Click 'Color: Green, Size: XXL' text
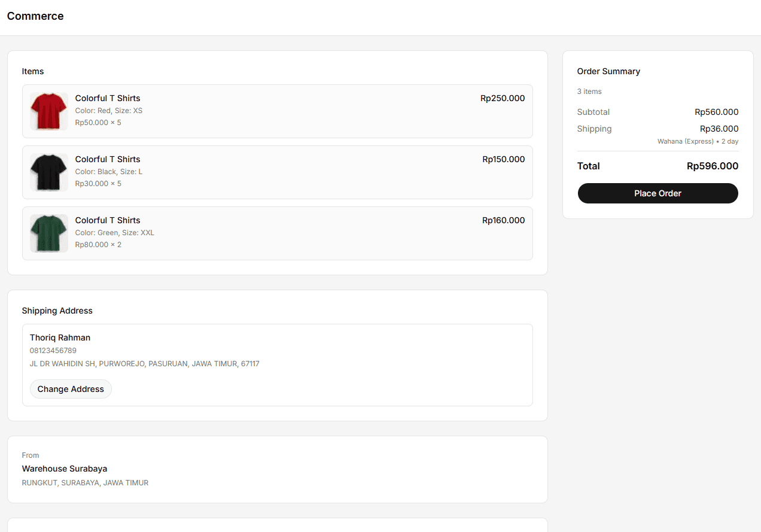 115,233
